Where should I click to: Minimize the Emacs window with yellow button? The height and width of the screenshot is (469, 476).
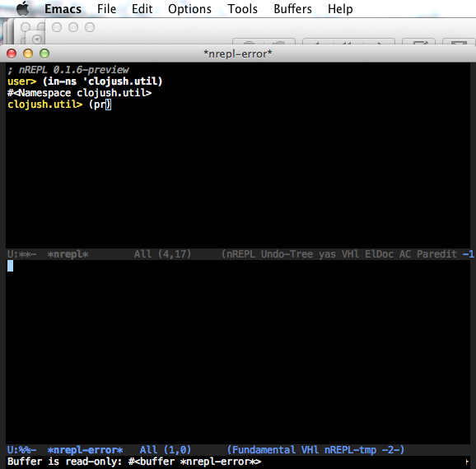coord(28,53)
